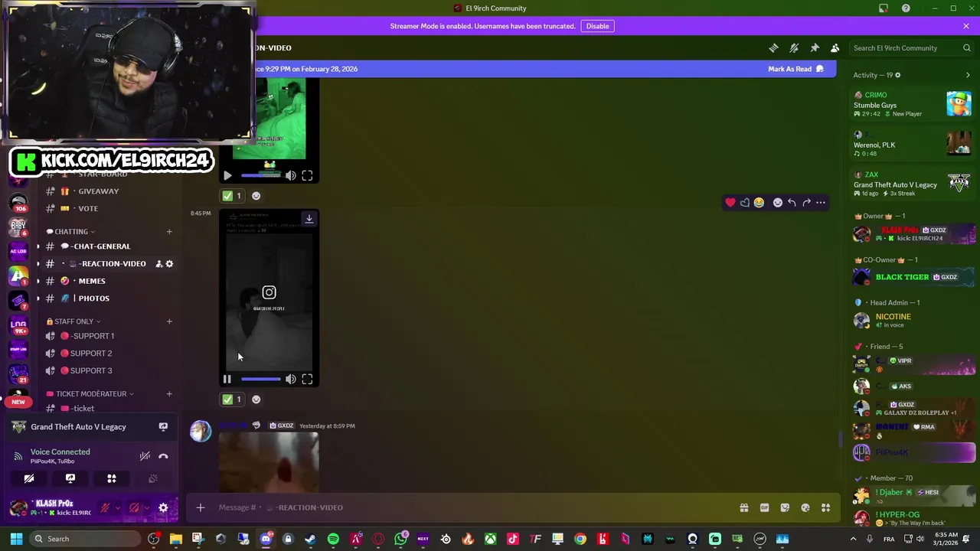Screen dimensions: 980x551
Task: Open More options ellipsis on message
Action: (821, 203)
